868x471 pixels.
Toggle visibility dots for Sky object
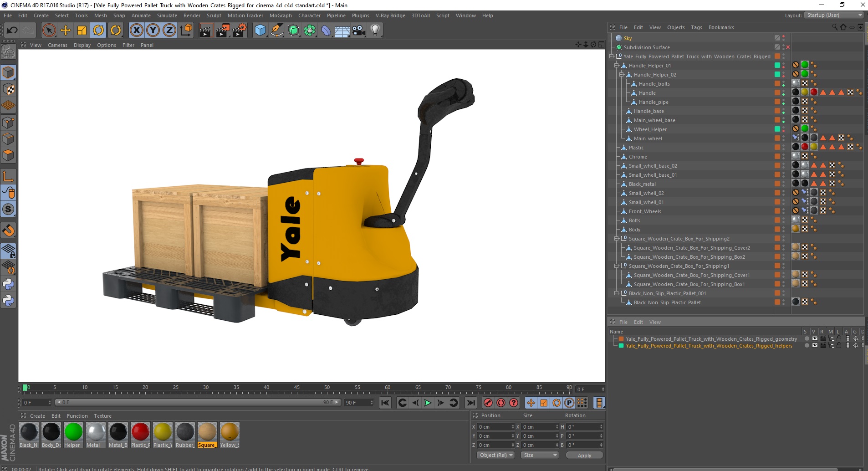tap(783, 38)
